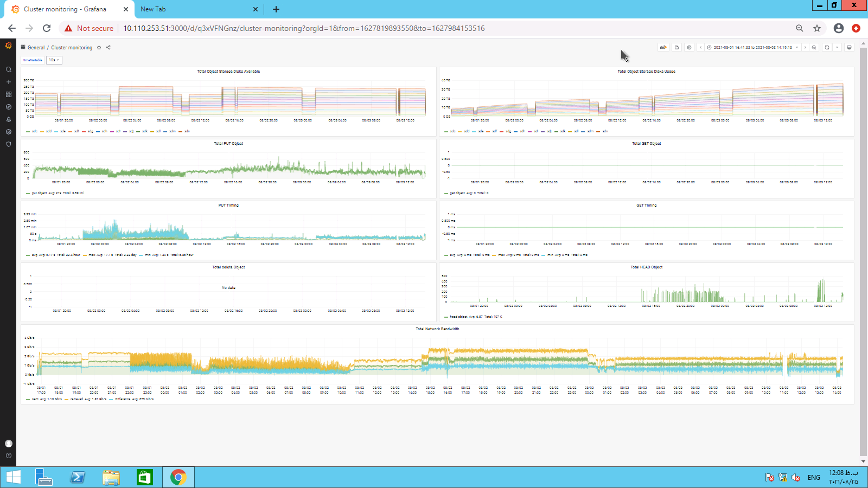The image size is (868, 488).
Task: Open dashboard settings gear in top toolbar
Action: coord(689,48)
